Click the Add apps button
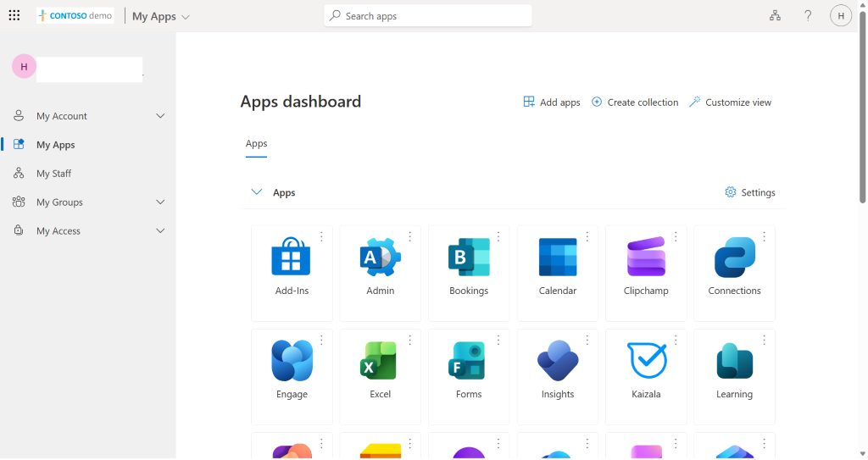Viewport: 868px width, 460px height. click(x=551, y=103)
